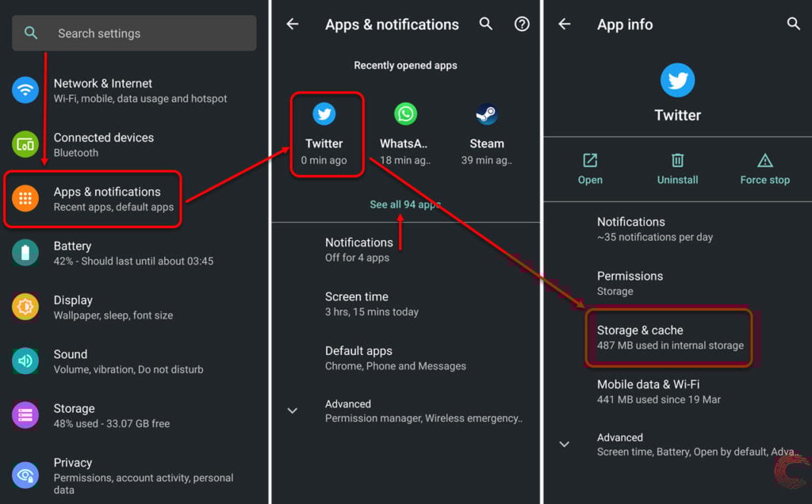Open Battery settings

[135, 253]
